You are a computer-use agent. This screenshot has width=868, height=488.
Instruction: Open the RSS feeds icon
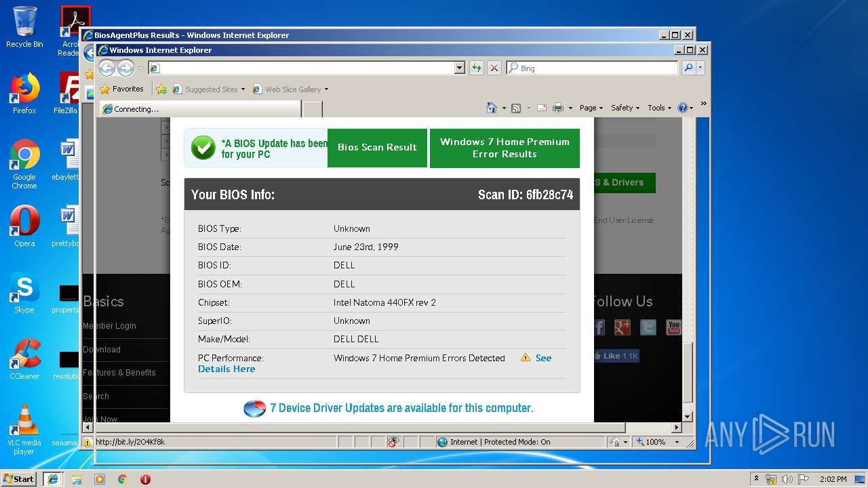[516, 108]
